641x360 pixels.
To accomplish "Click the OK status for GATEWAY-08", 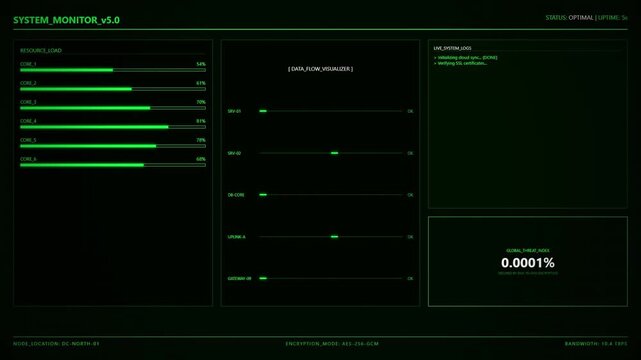I will click(410, 279).
